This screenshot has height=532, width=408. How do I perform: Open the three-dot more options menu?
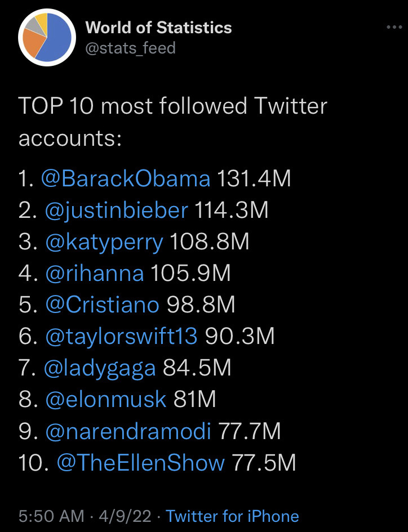pyautogui.click(x=394, y=27)
